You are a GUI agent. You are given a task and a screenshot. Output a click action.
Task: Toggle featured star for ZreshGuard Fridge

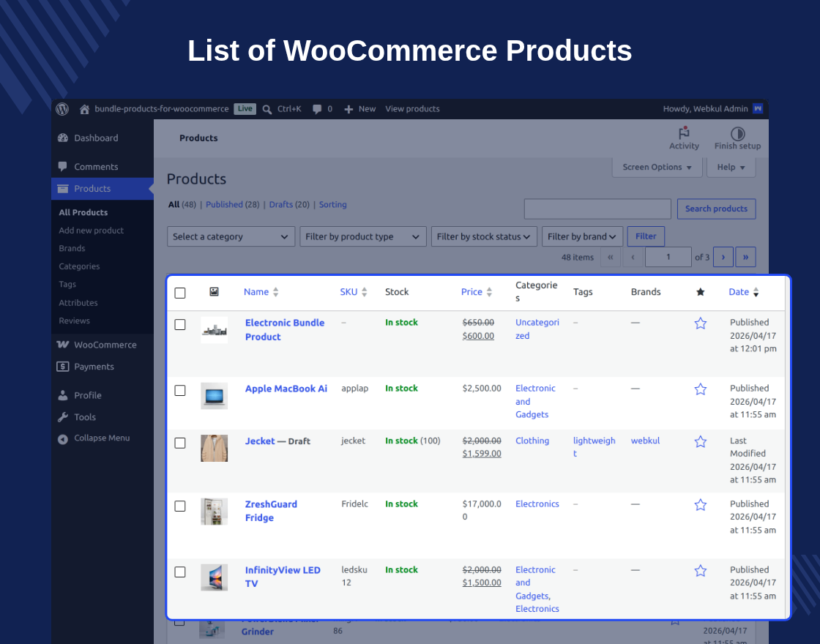pyautogui.click(x=700, y=505)
